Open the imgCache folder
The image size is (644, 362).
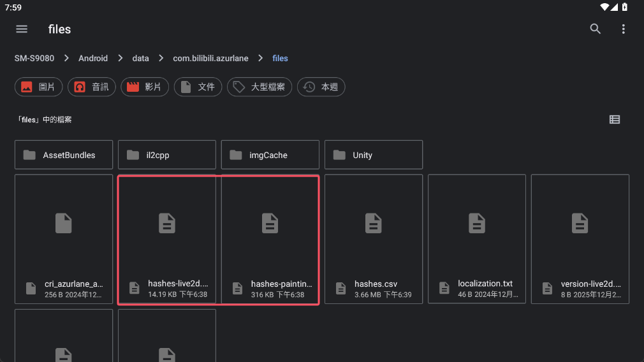[x=270, y=155]
